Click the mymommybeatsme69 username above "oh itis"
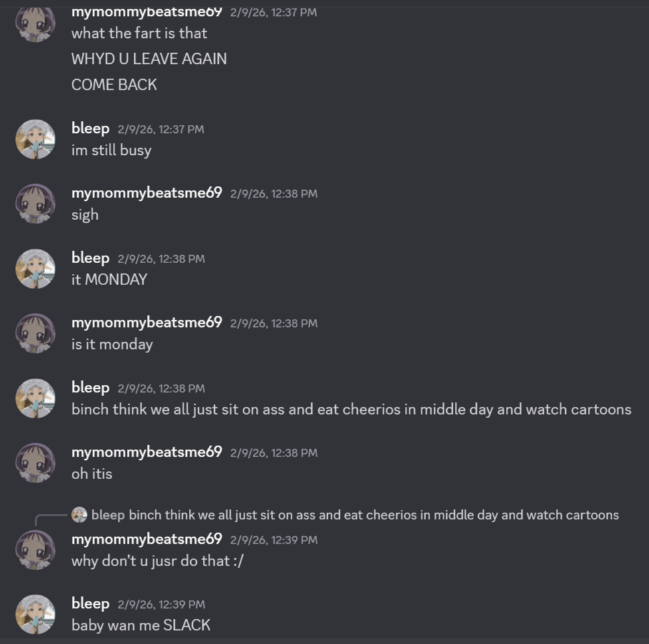This screenshot has height=644, width=649. point(146,452)
